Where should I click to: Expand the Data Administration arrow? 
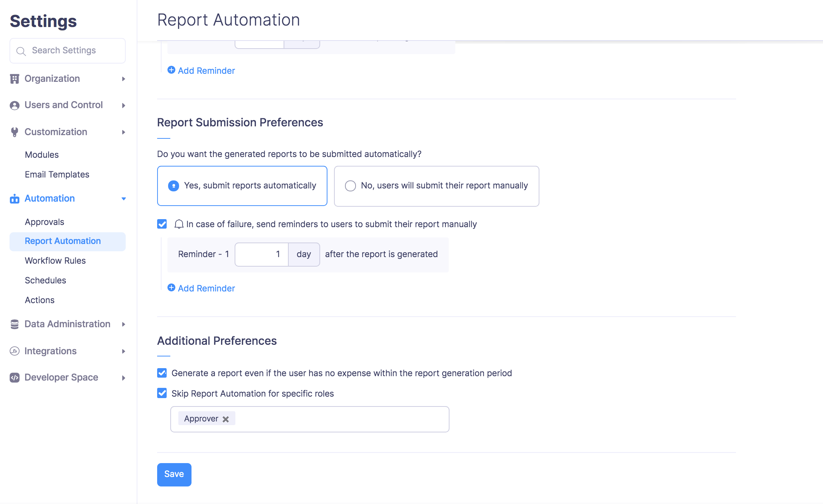124,324
